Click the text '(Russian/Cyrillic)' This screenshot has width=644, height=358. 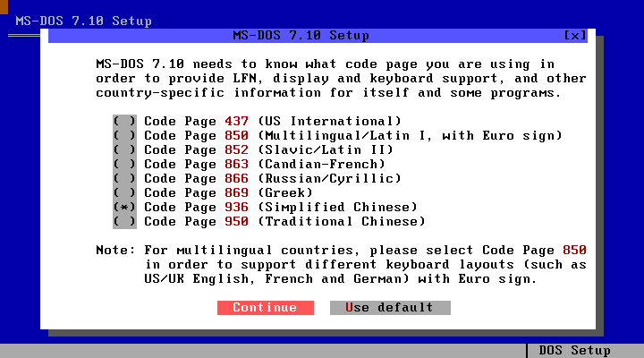pyautogui.click(x=329, y=179)
